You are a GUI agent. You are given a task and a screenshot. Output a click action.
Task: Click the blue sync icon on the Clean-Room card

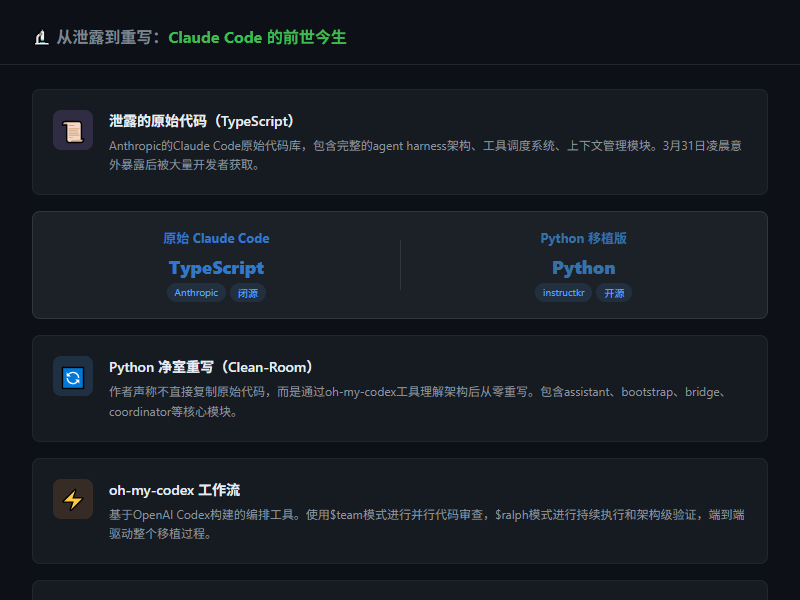coord(73,376)
